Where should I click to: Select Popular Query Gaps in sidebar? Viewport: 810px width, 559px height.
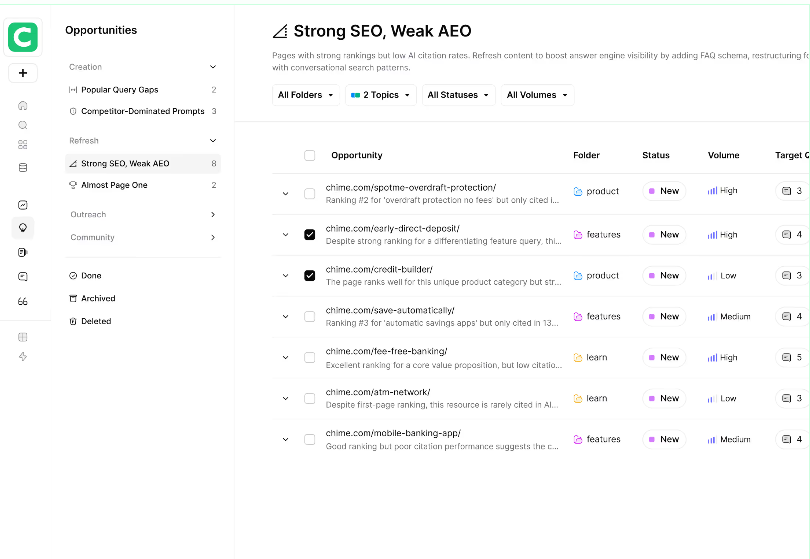pos(143,90)
